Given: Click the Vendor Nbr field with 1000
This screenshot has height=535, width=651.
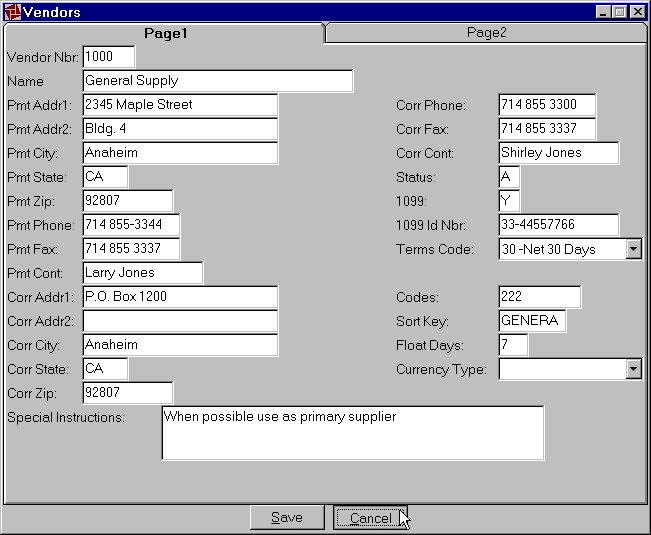Looking at the screenshot, I should coord(109,56).
